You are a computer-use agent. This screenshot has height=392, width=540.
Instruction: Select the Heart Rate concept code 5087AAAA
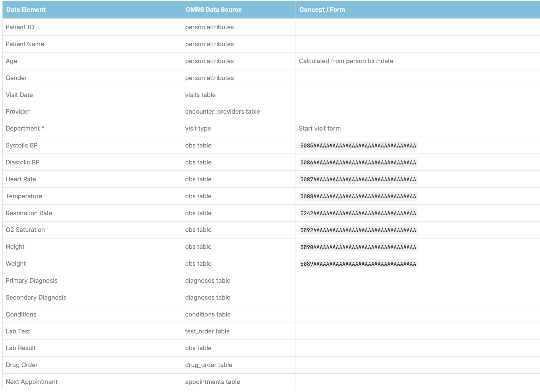[x=358, y=180]
